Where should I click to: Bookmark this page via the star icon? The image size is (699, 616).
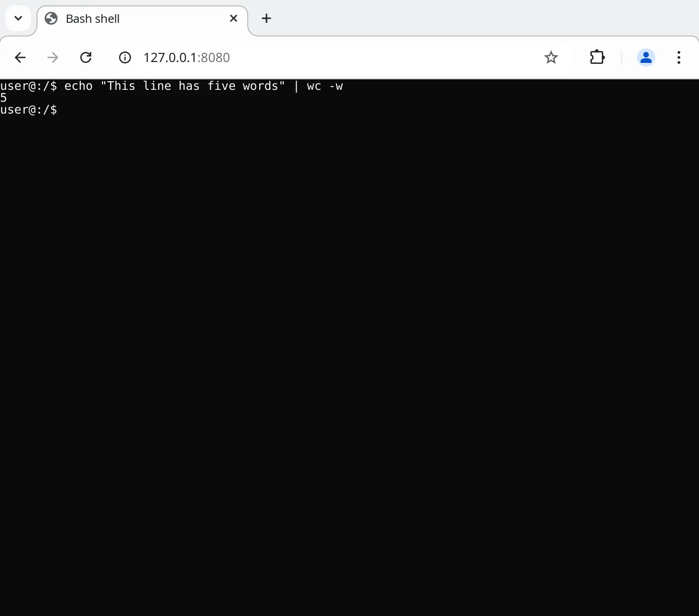tap(551, 57)
